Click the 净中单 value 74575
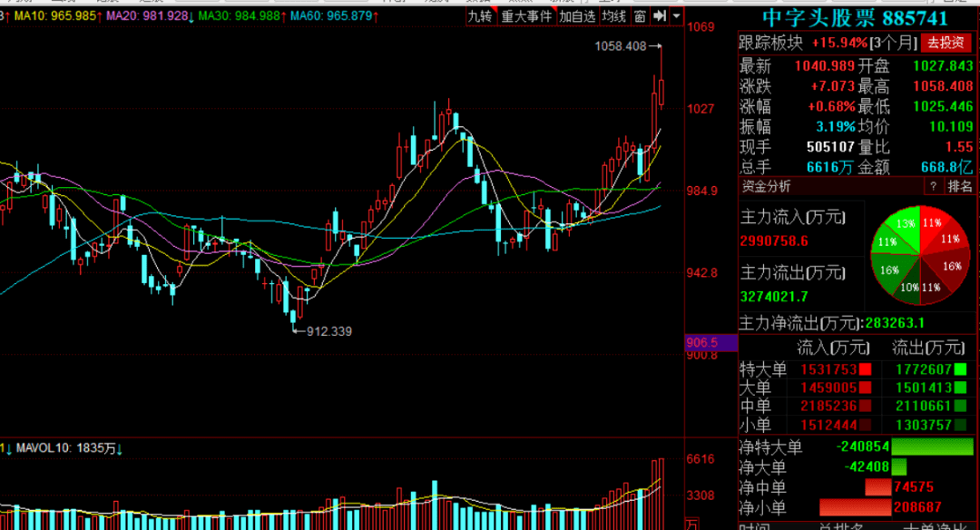Image resolution: width=980 pixels, height=530 pixels. [913, 486]
